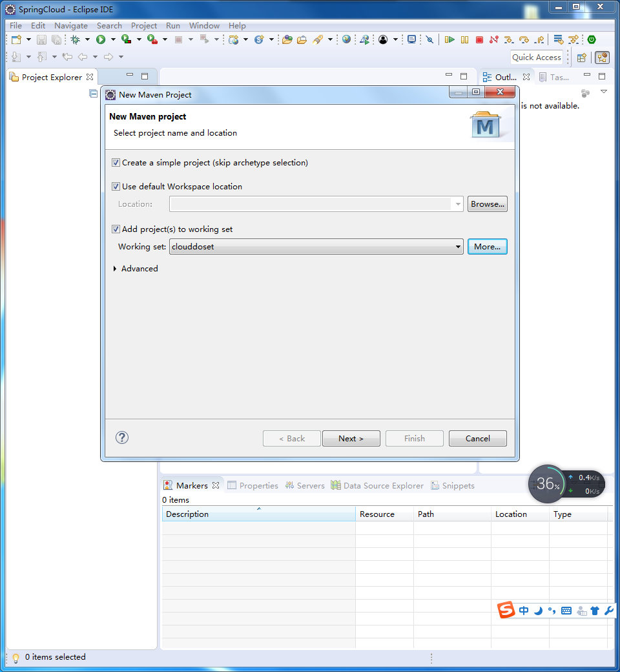The image size is (620, 672).
Task: Click the Quick Access search field
Action: tap(537, 58)
